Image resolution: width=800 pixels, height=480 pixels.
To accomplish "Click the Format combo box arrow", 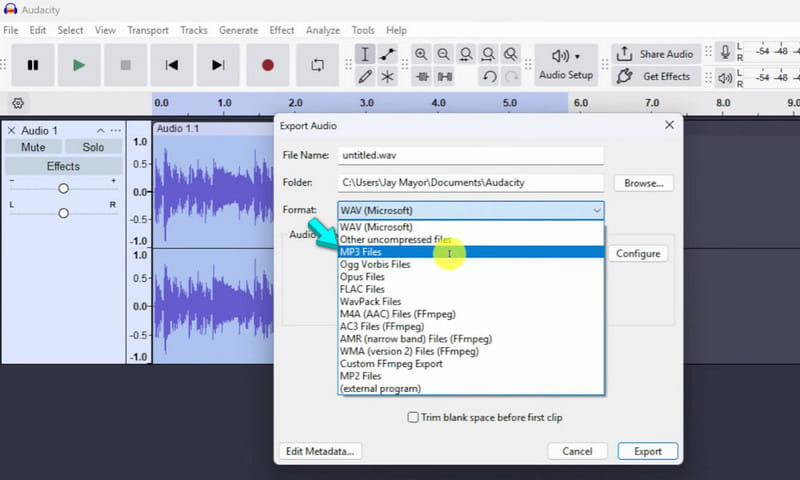I will click(x=597, y=210).
